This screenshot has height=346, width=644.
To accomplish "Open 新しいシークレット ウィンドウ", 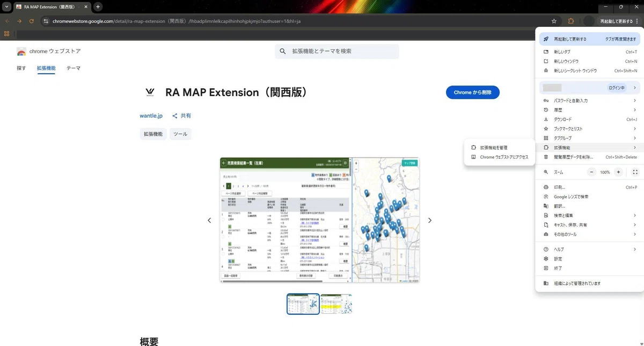I will click(x=590, y=70).
